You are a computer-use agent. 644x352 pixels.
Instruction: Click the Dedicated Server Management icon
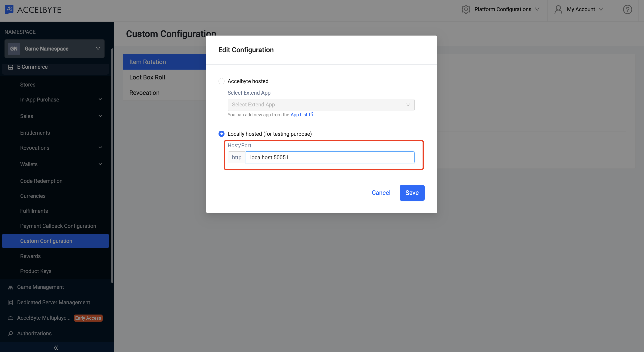[10, 302]
